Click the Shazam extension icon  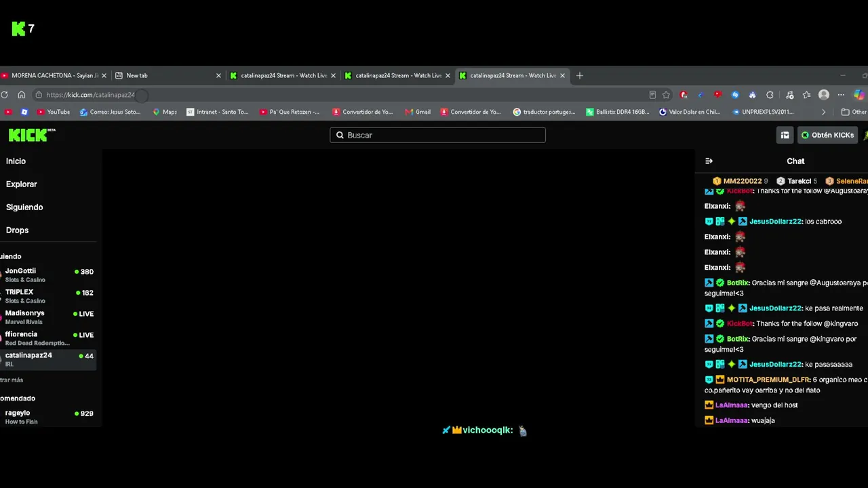[735, 95]
